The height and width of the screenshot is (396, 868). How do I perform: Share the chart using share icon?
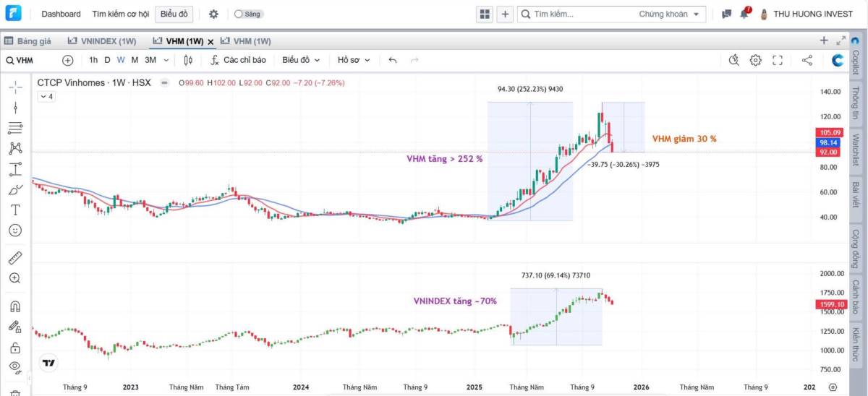click(807, 61)
